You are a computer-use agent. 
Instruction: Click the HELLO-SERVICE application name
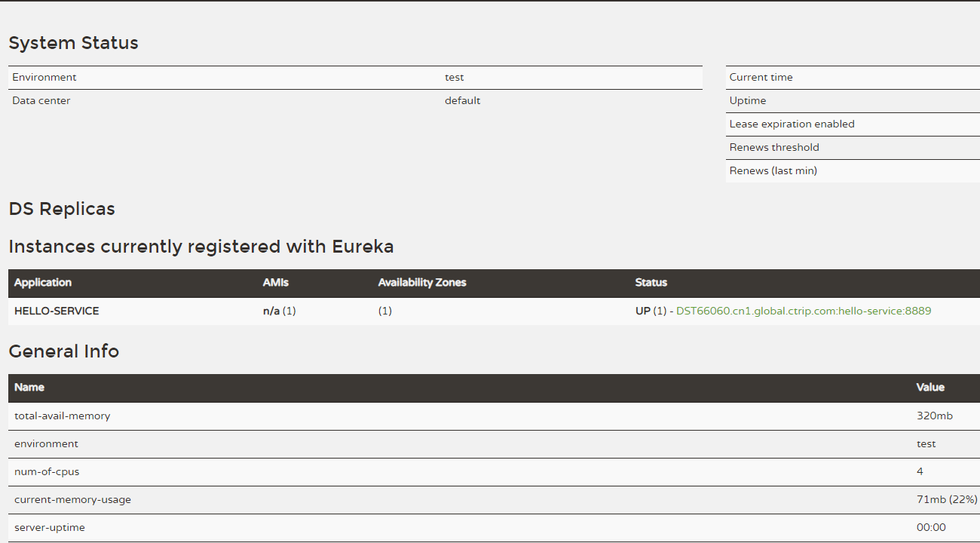pos(57,311)
